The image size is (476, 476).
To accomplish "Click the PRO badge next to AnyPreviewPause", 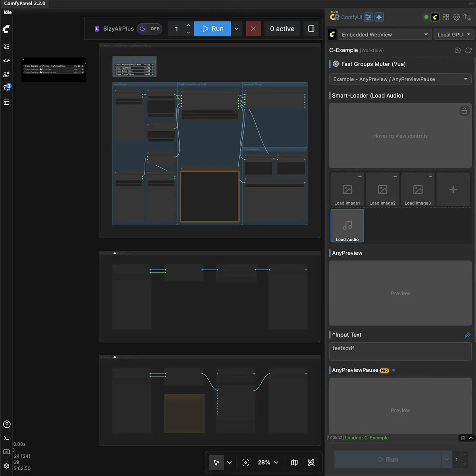I will tap(384, 370).
